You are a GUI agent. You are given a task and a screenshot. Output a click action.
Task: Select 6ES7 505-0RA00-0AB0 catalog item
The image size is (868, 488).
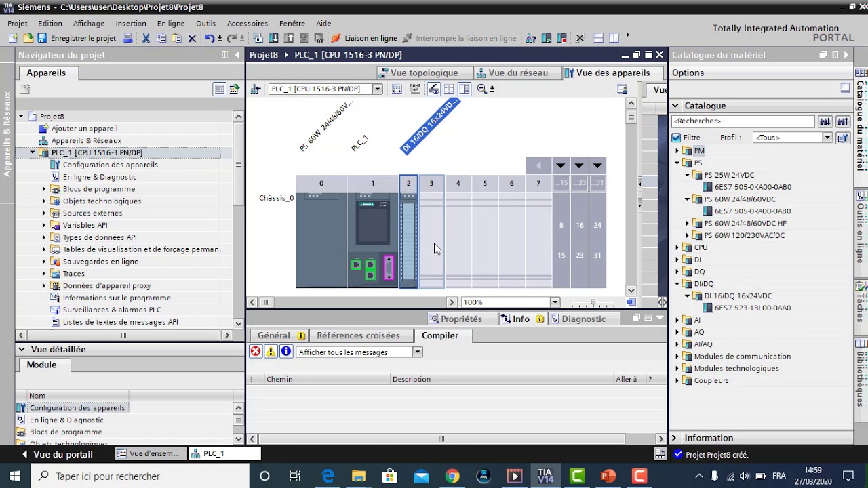click(x=753, y=211)
